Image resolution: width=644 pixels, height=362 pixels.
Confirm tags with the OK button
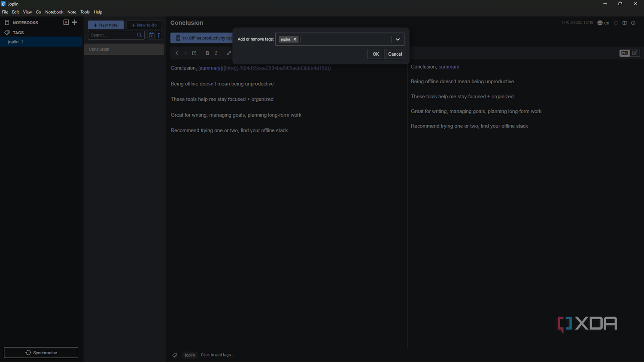tap(376, 54)
